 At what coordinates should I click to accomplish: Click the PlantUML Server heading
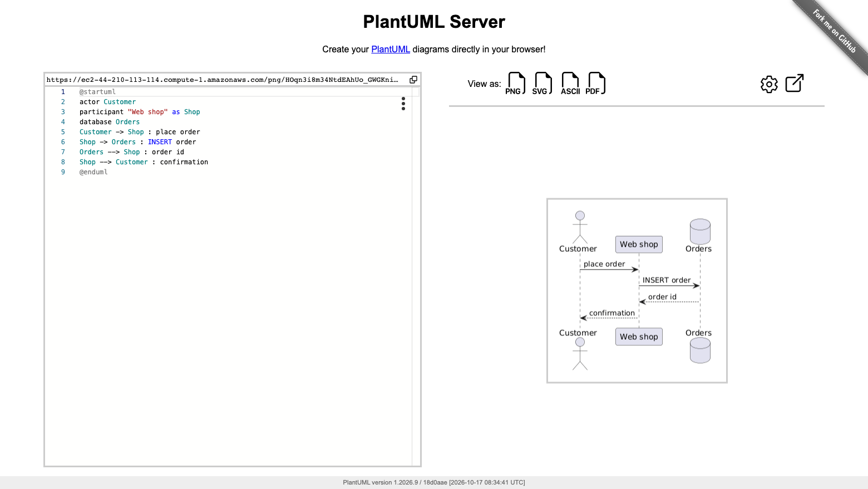(x=434, y=22)
